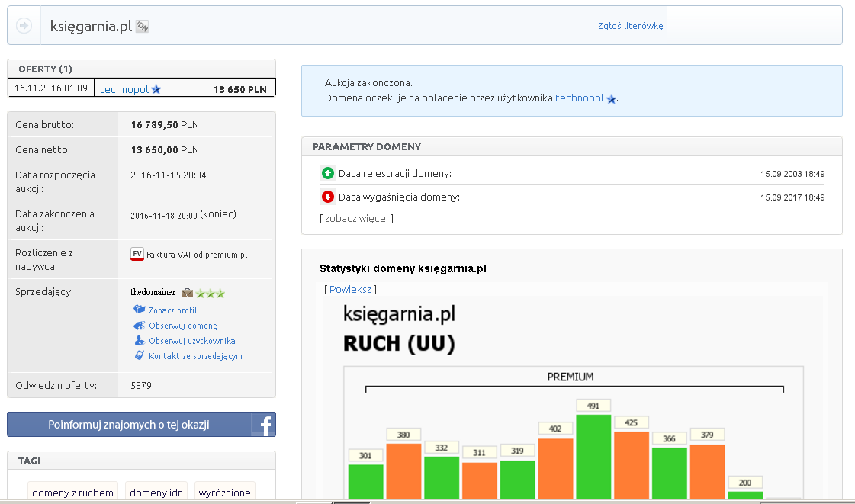Click the tallest green bar labeled 491
855x504 pixels.
(594, 456)
